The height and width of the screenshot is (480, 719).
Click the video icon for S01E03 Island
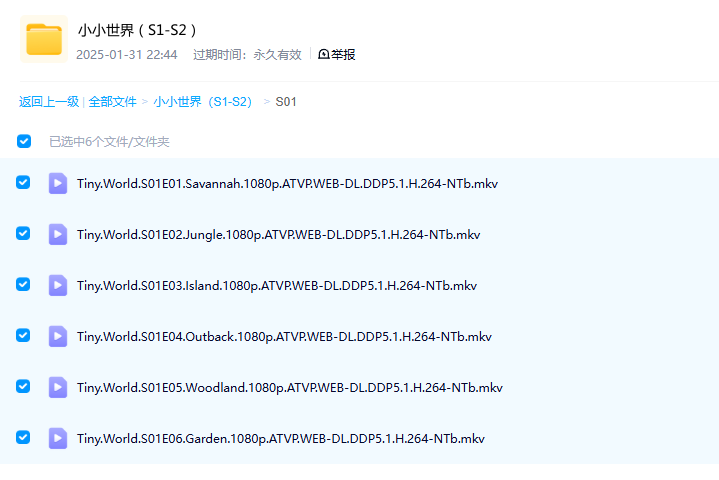click(x=58, y=285)
